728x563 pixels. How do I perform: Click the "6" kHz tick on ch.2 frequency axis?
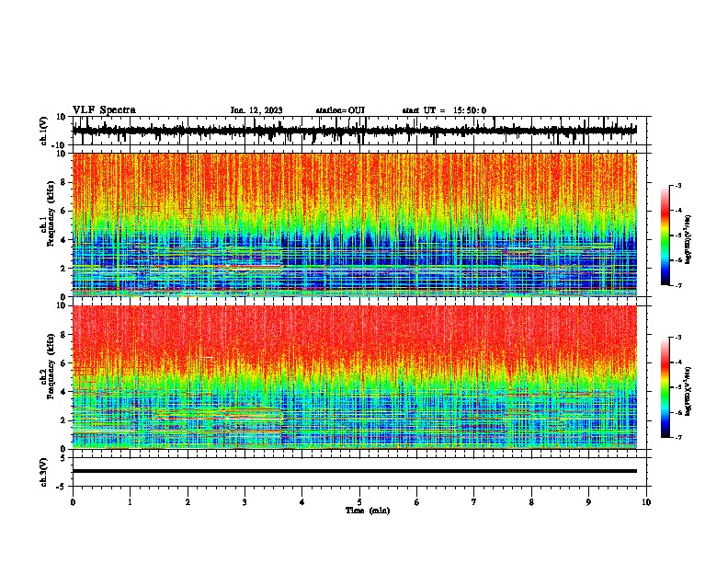pyautogui.click(x=63, y=363)
